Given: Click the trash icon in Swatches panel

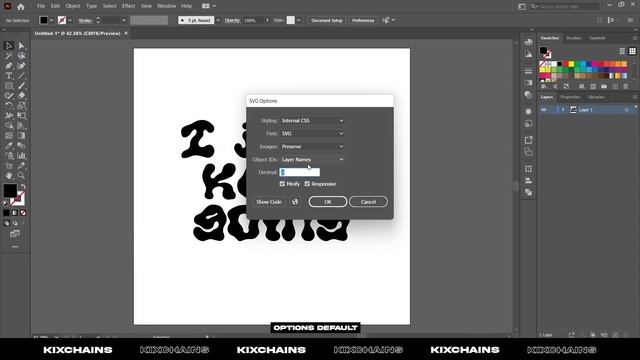Looking at the screenshot, I should click(626, 87).
